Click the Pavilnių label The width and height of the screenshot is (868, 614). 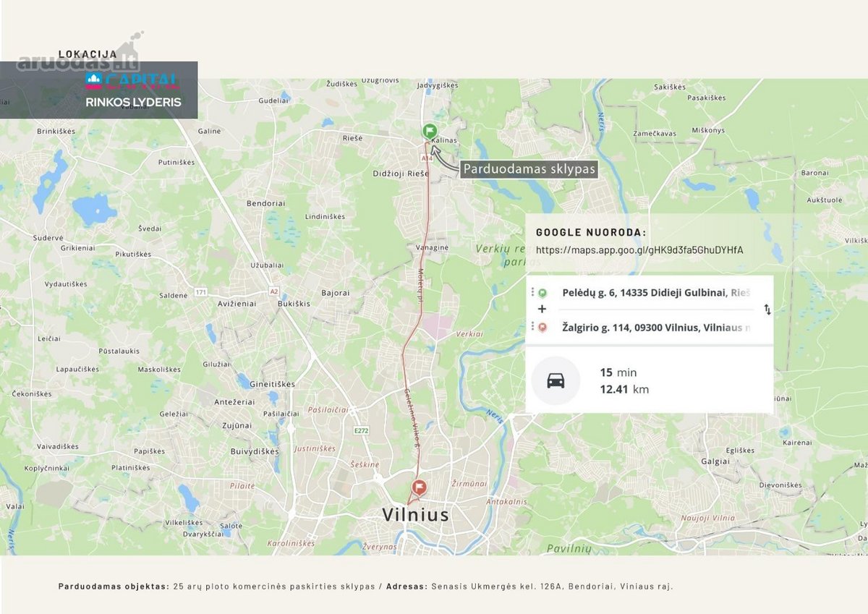pos(569,549)
